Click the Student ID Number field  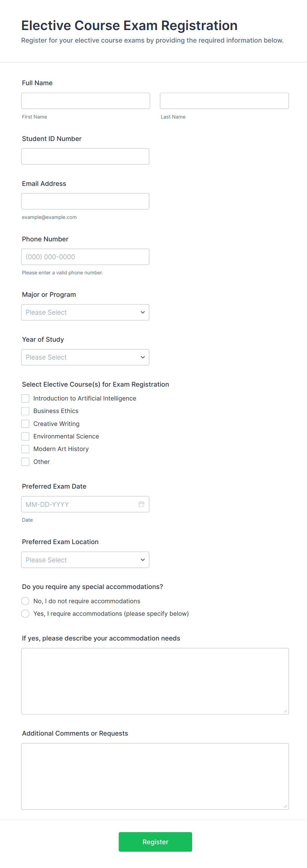pyautogui.click(x=85, y=156)
